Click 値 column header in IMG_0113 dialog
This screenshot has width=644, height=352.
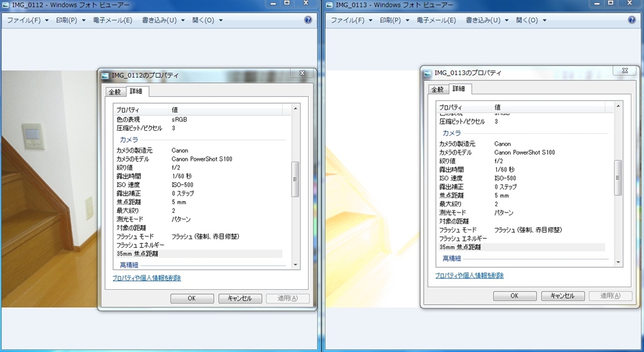point(548,107)
